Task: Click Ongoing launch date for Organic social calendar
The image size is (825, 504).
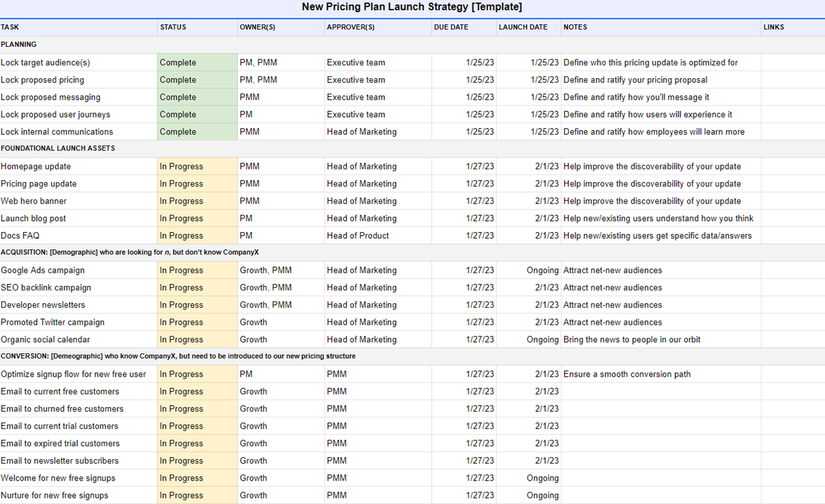Action: (529, 340)
